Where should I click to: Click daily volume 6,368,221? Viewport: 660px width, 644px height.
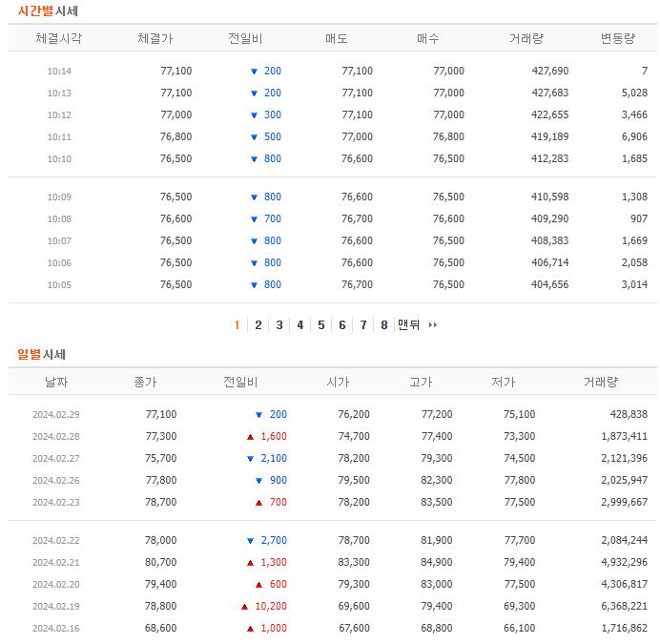(x=624, y=606)
